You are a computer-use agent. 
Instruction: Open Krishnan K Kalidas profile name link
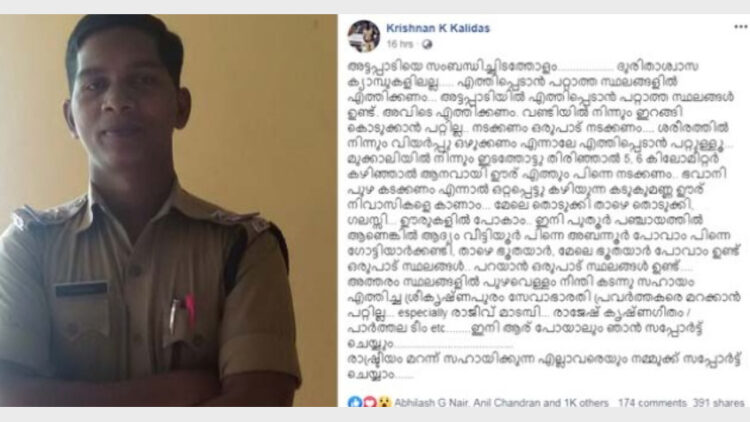(438, 28)
